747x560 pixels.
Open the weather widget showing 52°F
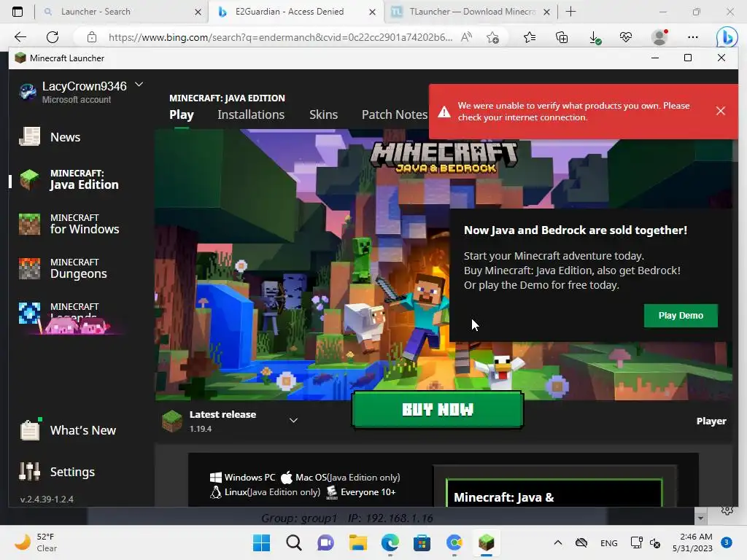click(36, 542)
